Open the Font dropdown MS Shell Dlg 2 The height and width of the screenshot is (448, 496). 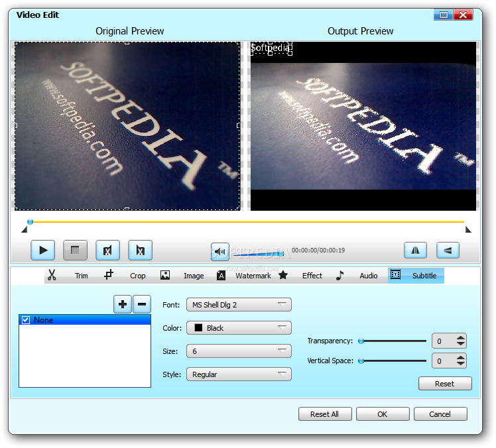point(239,305)
